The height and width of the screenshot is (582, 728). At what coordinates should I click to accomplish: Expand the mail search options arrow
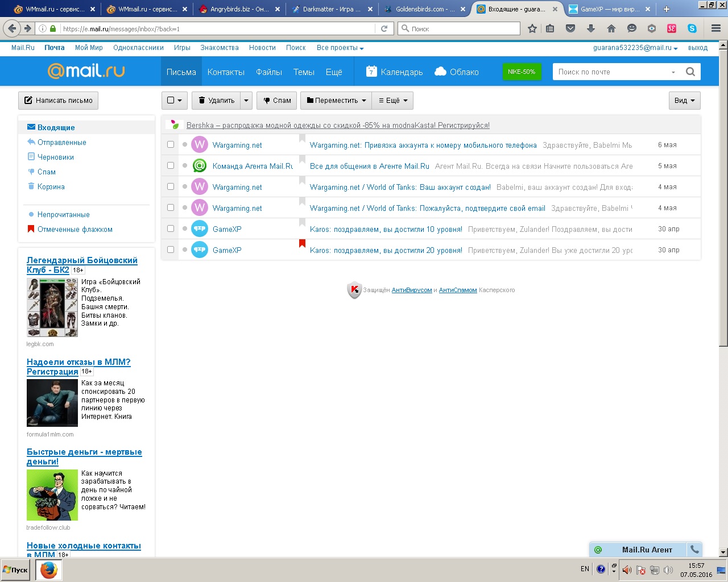(673, 72)
